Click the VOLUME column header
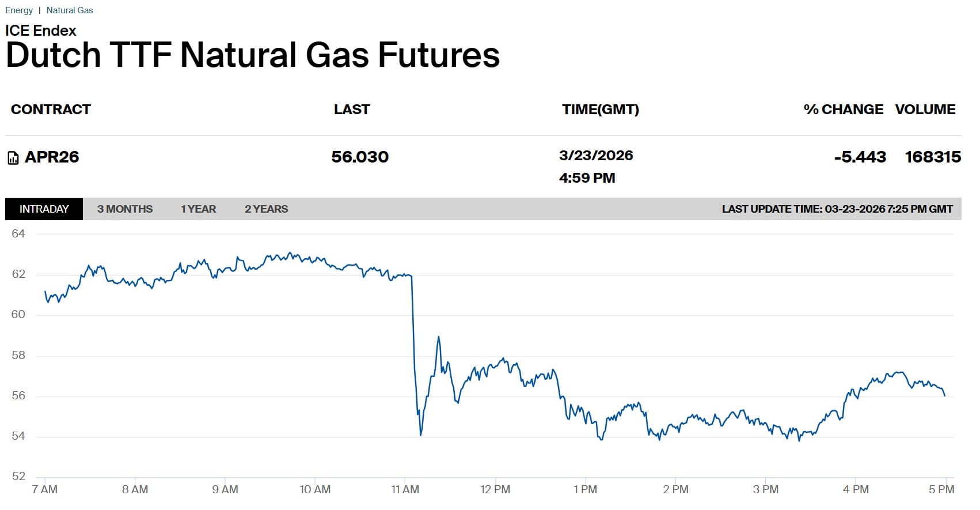Image resolution: width=980 pixels, height=510 pixels. tap(925, 109)
